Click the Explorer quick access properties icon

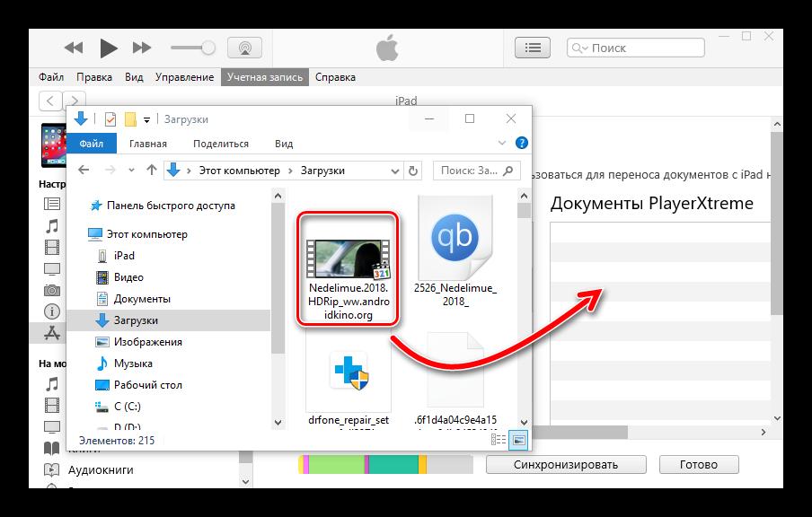tap(110, 119)
